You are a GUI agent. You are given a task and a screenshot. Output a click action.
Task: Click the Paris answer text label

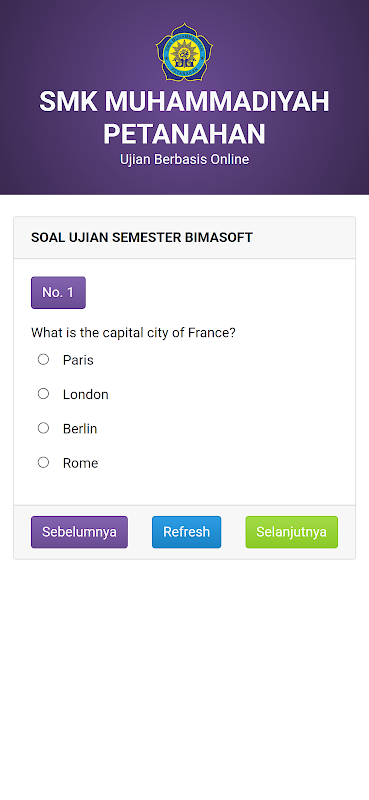78,360
